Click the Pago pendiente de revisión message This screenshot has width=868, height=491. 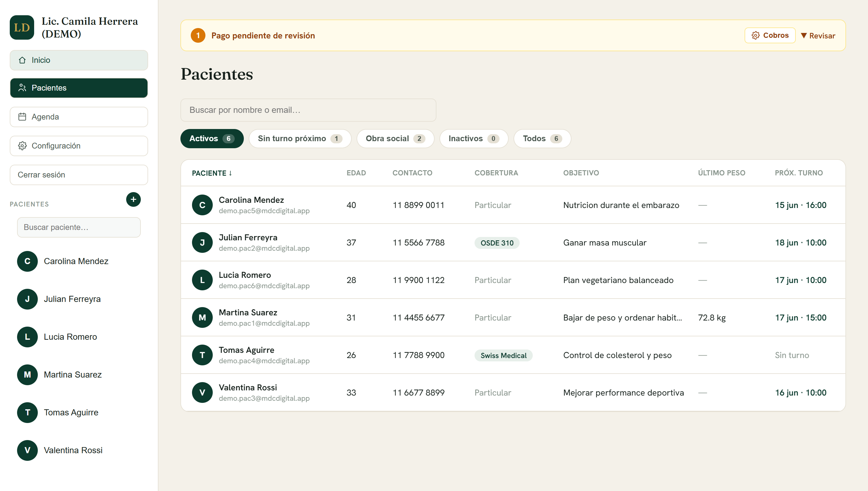(263, 35)
